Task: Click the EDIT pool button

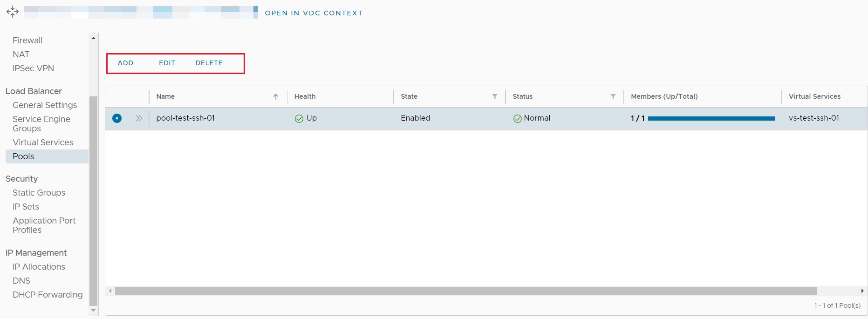Action: pyautogui.click(x=167, y=63)
